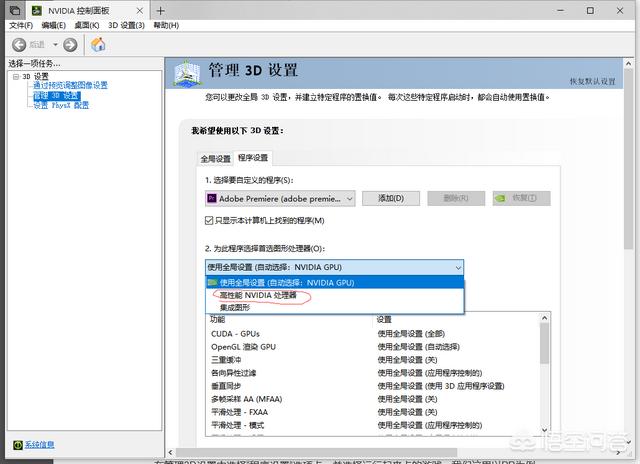Click main panel vertical scrollbar thumb

[628, 159]
